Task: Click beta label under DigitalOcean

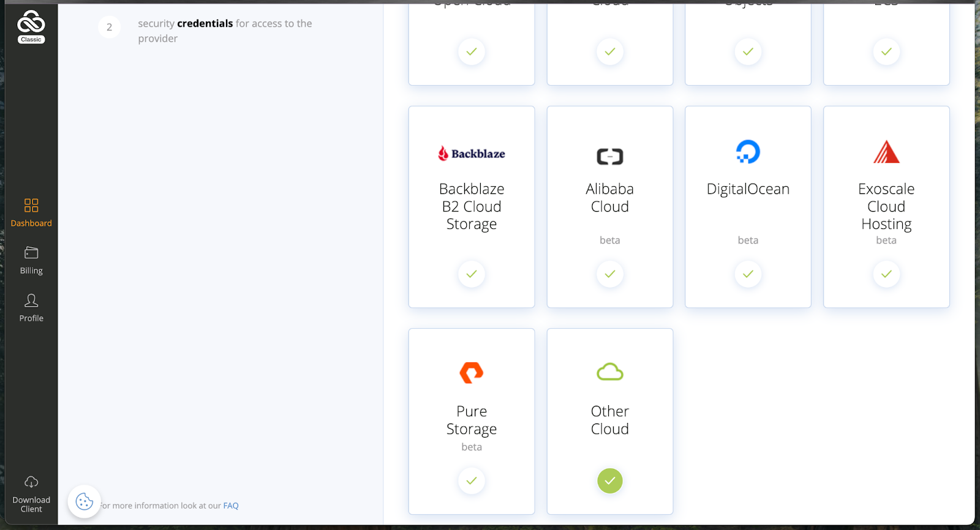Action: 748,241
